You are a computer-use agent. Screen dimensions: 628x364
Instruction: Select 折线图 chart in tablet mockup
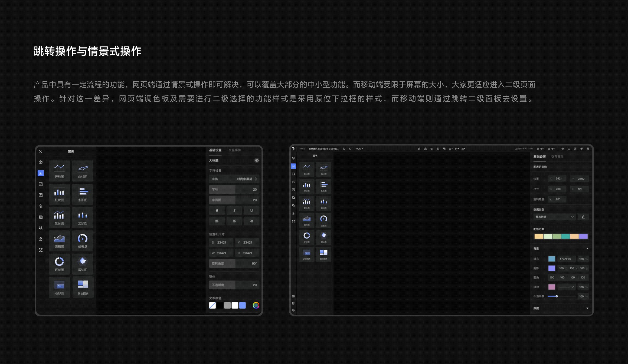tap(59, 171)
